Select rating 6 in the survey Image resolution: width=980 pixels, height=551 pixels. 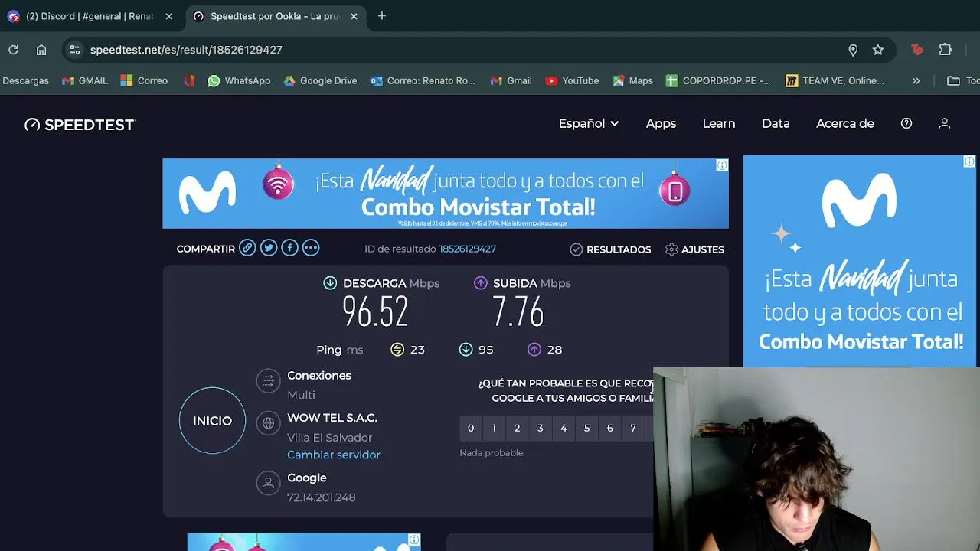[x=610, y=428]
